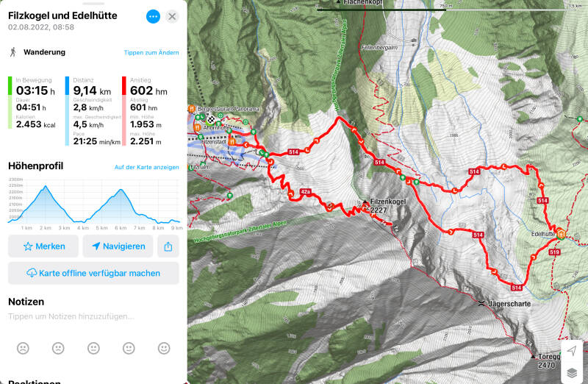Click 'Auf der Karte anzeigen' link
Viewport: 588px width, 384px height.
pos(146,167)
